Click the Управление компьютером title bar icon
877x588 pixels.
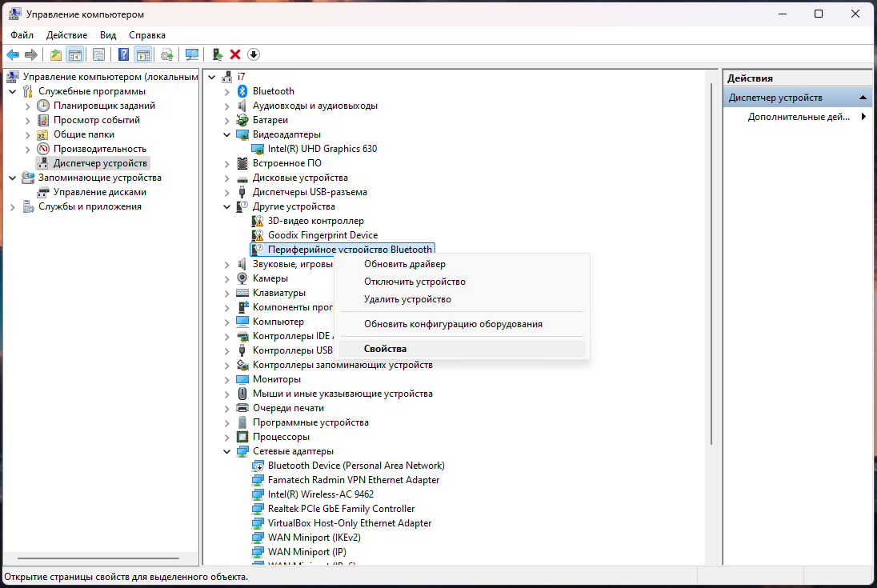pos(15,14)
